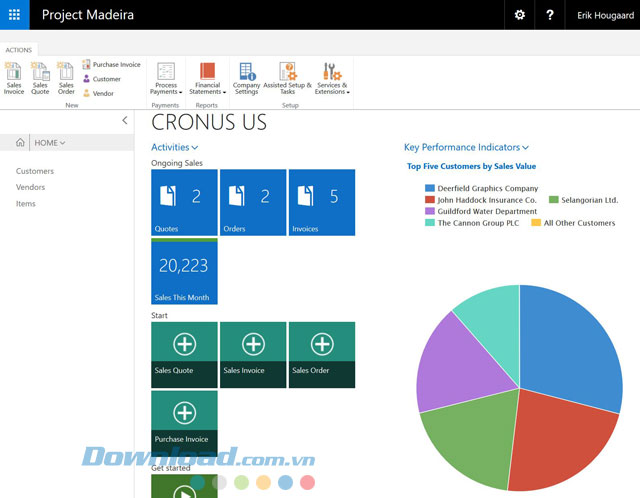This screenshot has height=498, width=640.
Task: Click the Sales This Month tile
Action: (184, 271)
